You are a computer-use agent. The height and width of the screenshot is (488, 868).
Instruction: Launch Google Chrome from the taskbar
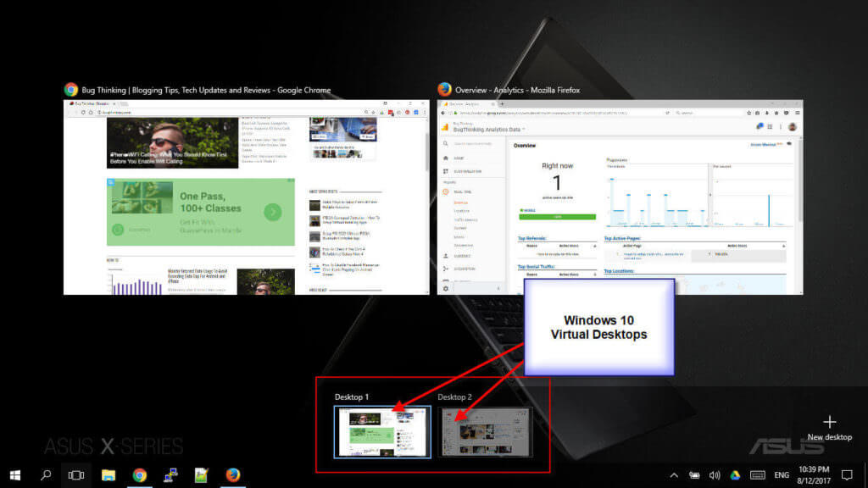(x=140, y=474)
